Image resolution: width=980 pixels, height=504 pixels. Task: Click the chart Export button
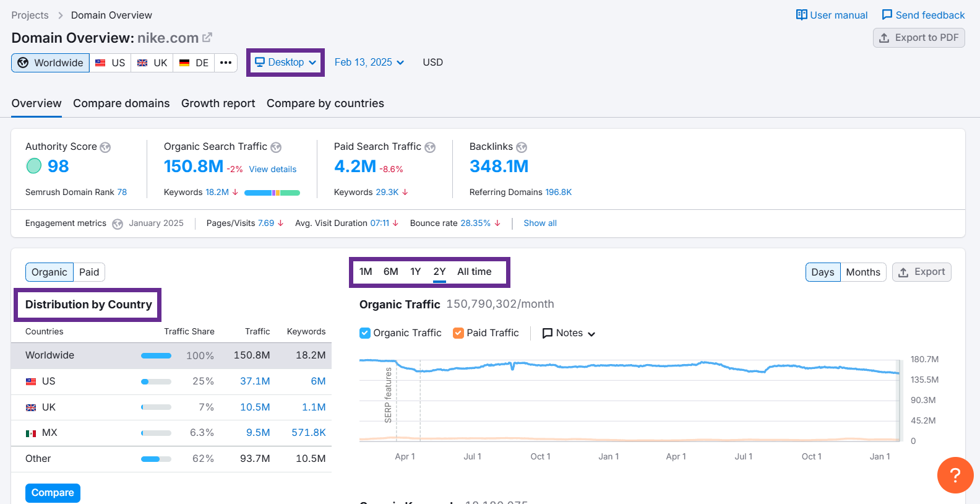click(x=921, y=272)
